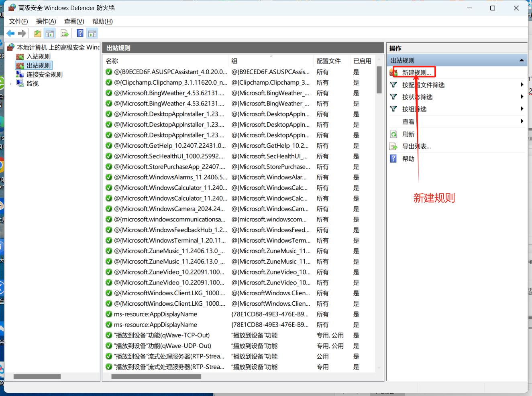Select the root 本地计算机 node

tap(58, 47)
